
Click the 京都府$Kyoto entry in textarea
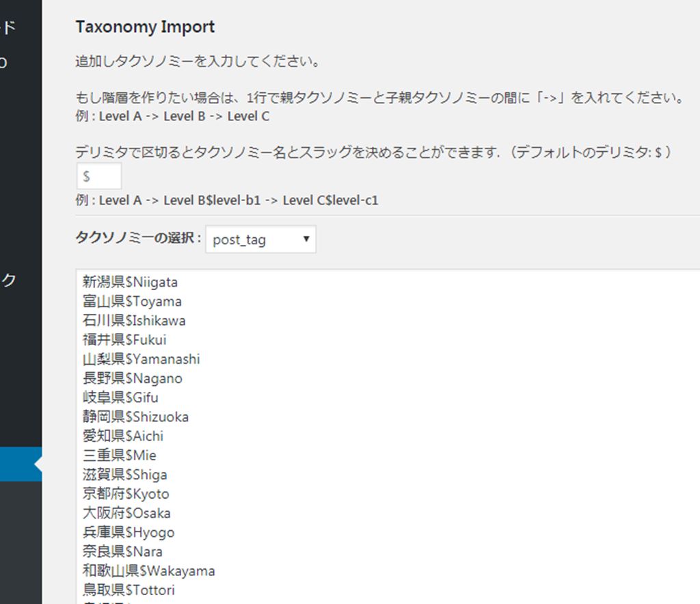pyautogui.click(x=126, y=494)
